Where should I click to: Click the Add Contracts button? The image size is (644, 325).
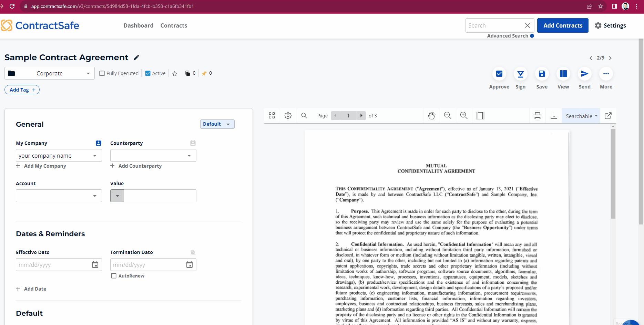coord(563,25)
